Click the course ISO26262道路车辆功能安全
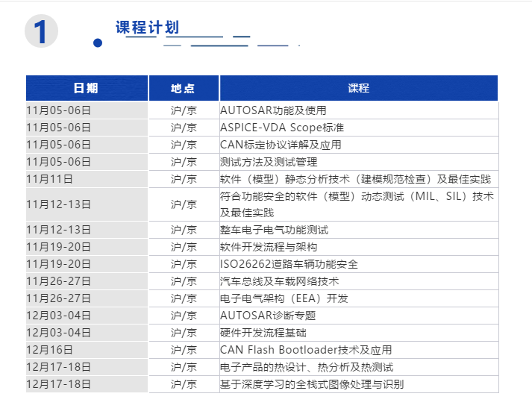532x420 pixels. point(289,264)
